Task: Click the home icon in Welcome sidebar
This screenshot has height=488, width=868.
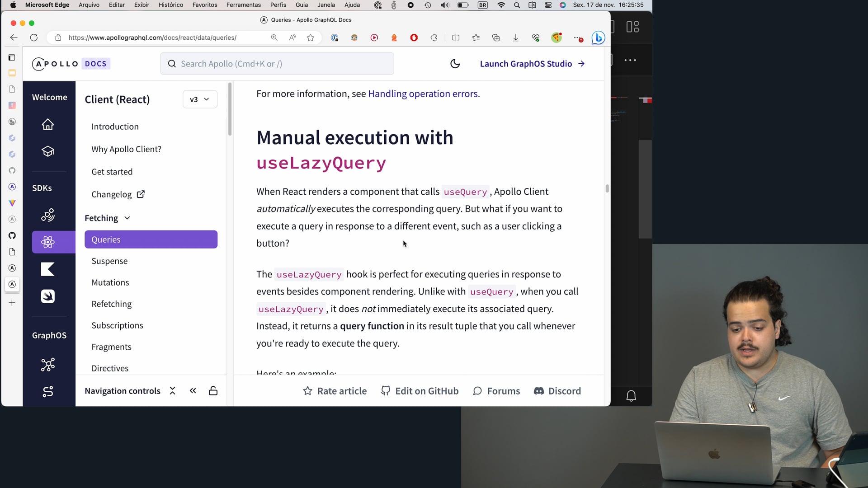Action: [x=48, y=124]
